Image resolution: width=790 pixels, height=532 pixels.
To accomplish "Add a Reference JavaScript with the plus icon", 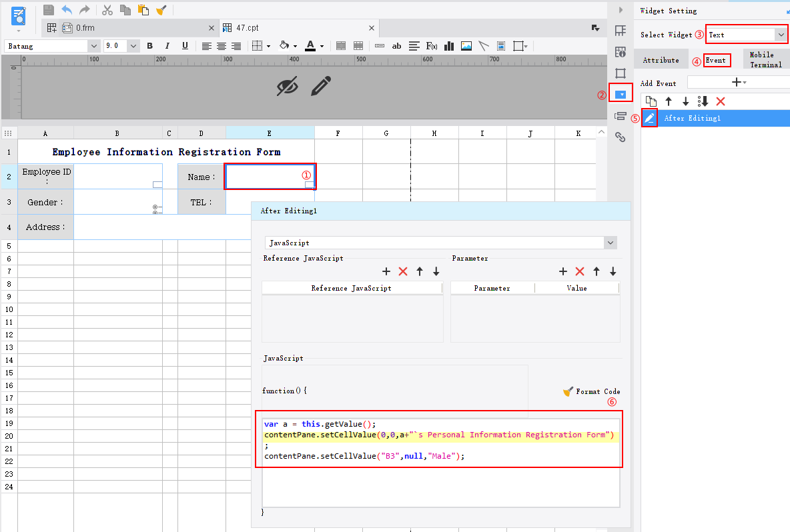I will [x=386, y=271].
